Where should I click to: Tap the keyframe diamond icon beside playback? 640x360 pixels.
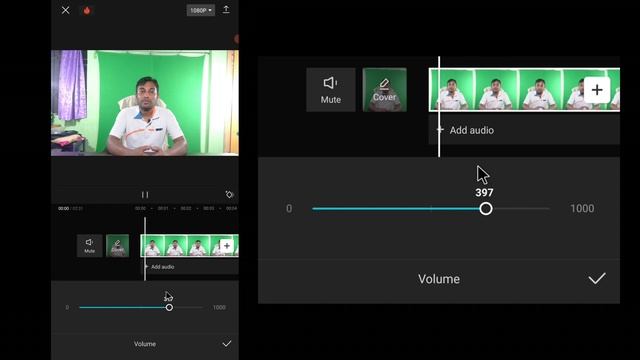coord(229,194)
